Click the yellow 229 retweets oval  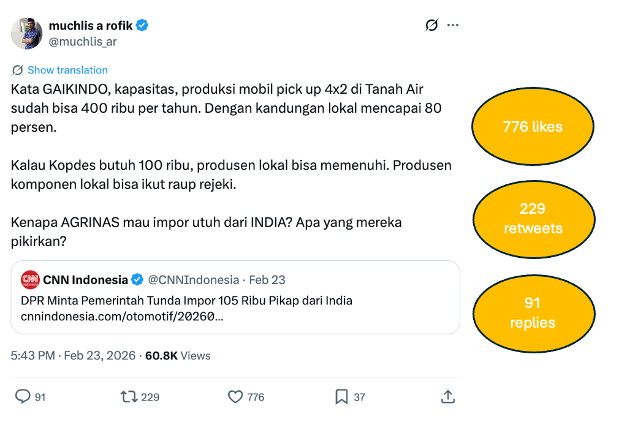(x=533, y=219)
